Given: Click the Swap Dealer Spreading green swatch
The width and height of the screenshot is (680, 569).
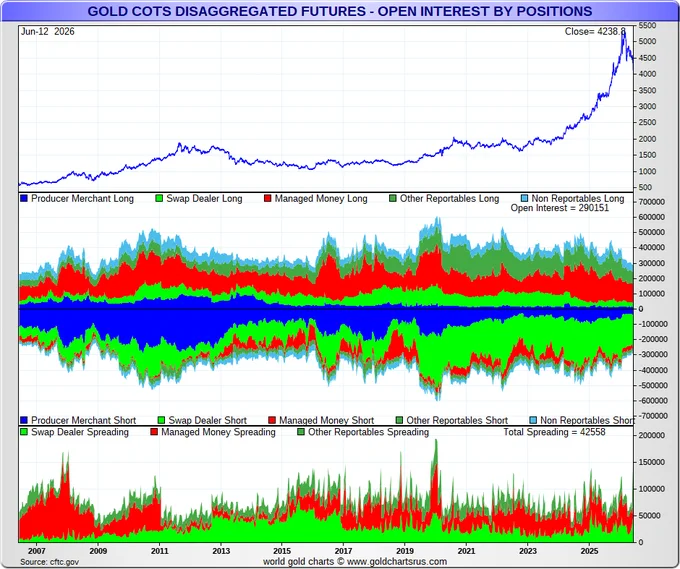Looking at the screenshot, I should [24, 432].
